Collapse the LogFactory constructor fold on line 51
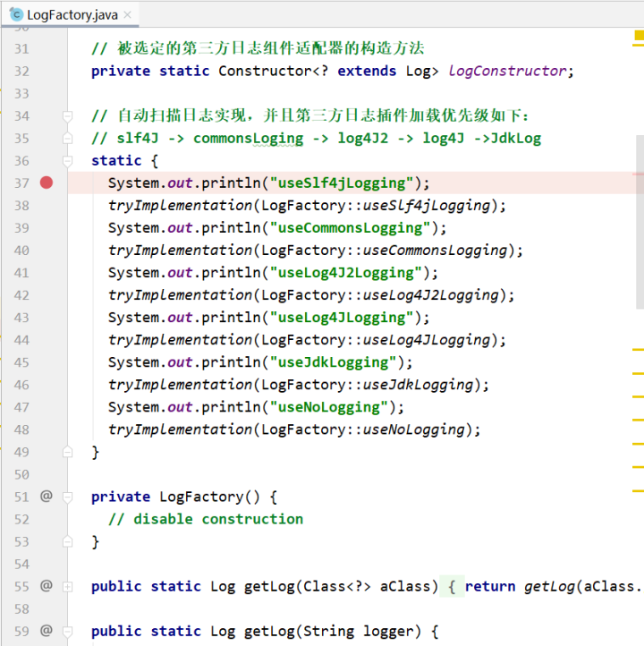The image size is (644, 646). pos(67,496)
